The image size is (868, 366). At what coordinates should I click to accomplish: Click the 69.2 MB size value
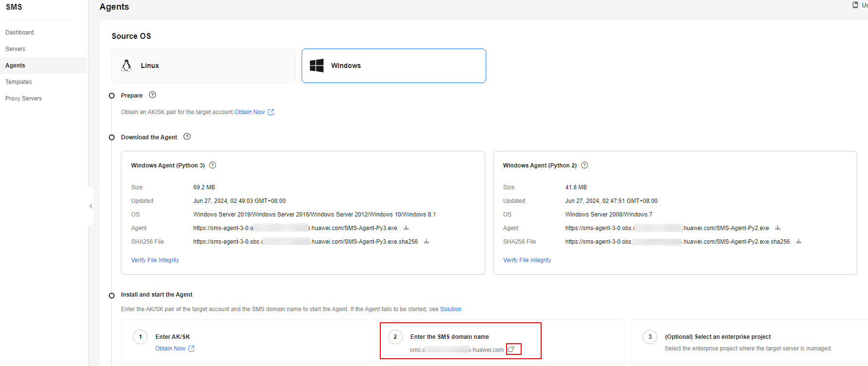(204, 187)
